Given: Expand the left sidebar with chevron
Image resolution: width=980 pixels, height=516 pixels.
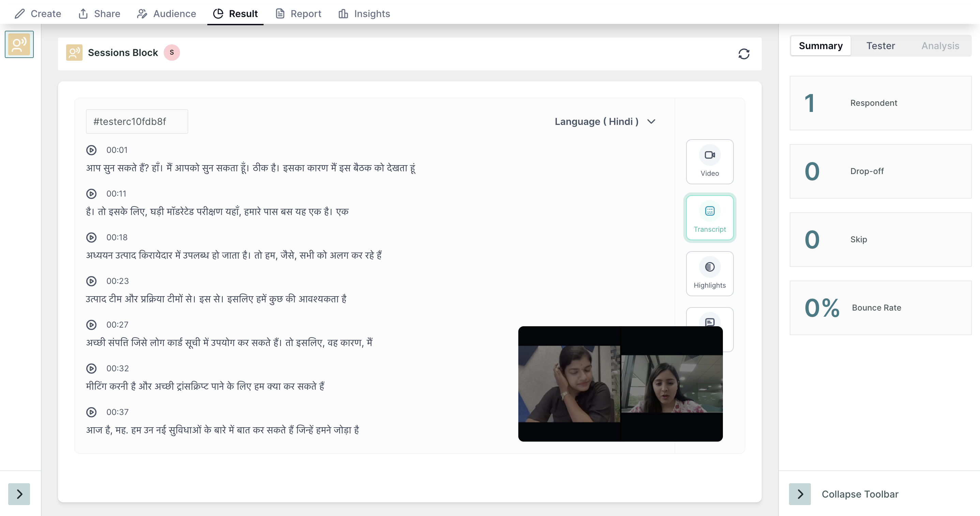Looking at the screenshot, I should [x=19, y=494].
